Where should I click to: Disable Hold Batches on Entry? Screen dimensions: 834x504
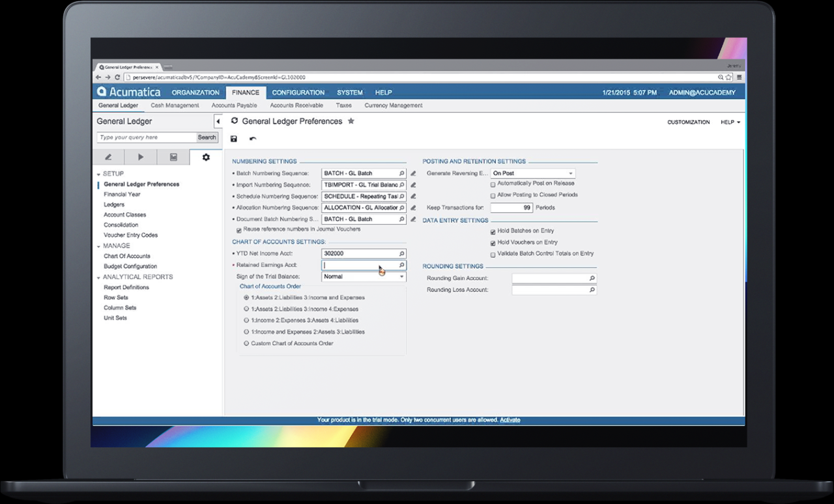point(493,231)
